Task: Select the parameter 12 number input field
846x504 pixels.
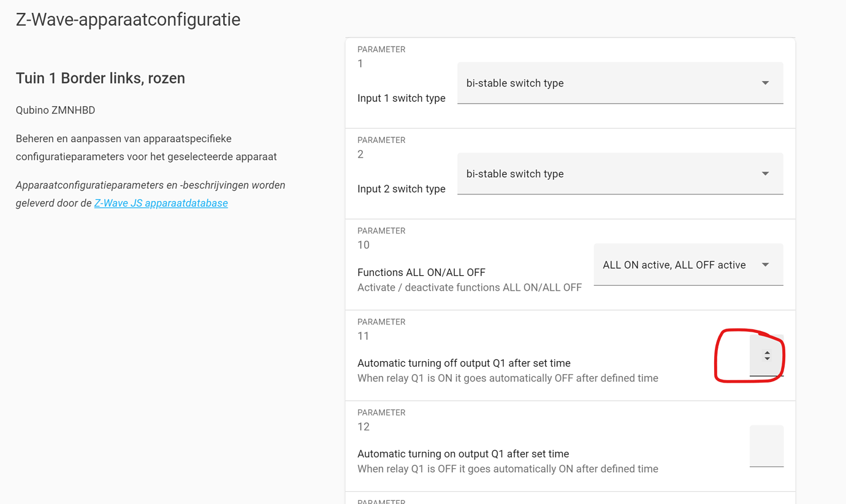Action: pyautogui.click(x=766, y=446)
